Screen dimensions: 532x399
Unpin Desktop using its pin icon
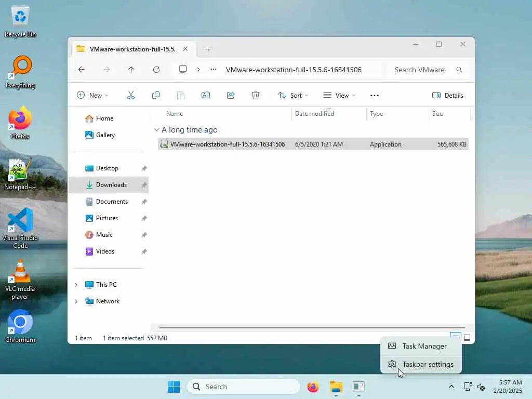(144, 168)
